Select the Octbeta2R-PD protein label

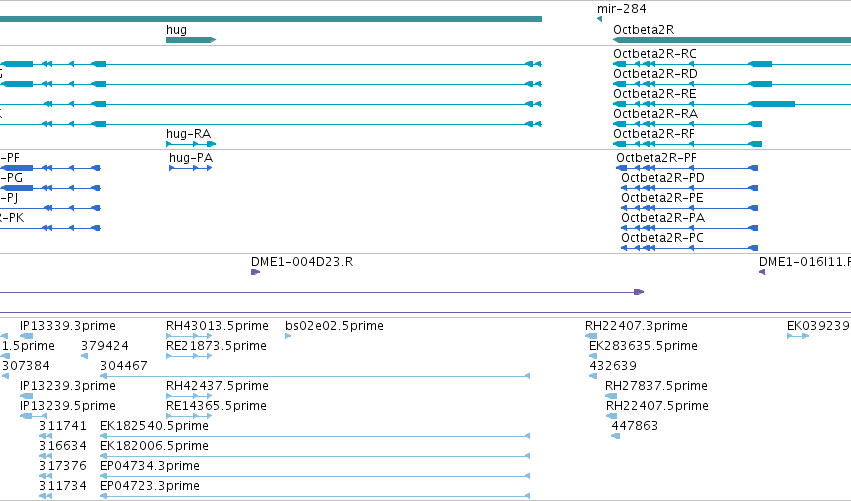(663, 178)
